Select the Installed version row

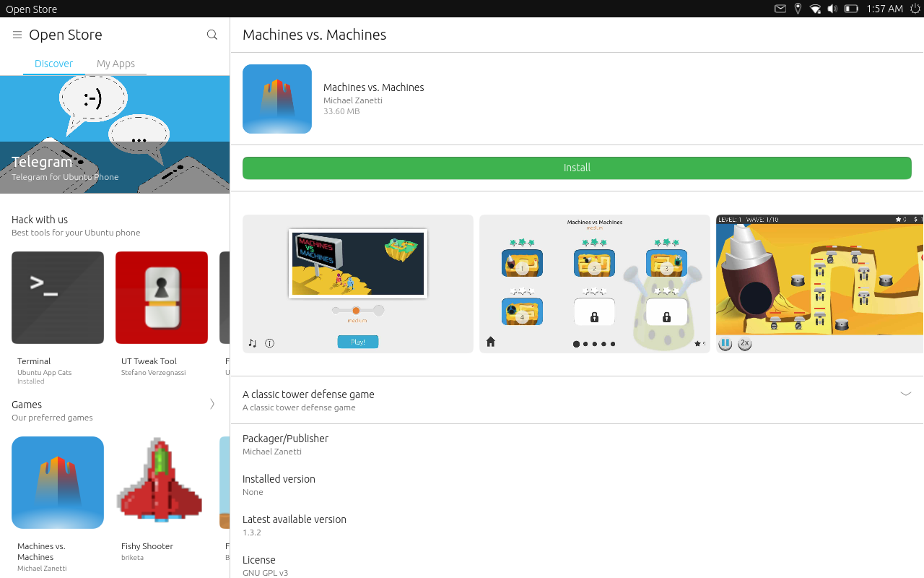click(577, 485)
